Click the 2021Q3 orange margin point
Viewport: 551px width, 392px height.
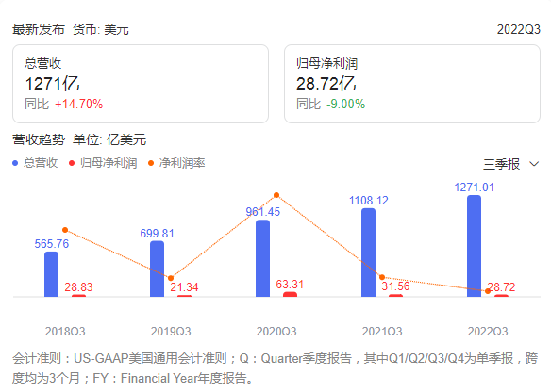(382, 277)
